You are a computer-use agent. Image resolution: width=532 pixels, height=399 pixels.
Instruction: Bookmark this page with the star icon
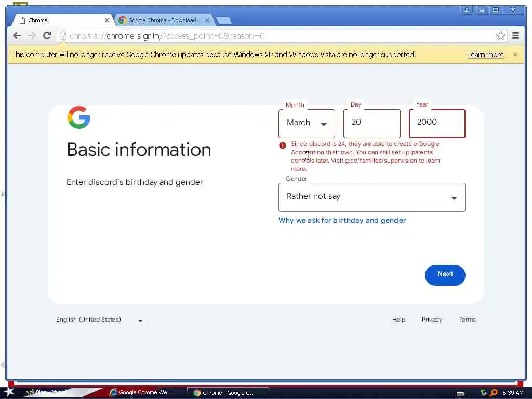(x=500, y=36)
